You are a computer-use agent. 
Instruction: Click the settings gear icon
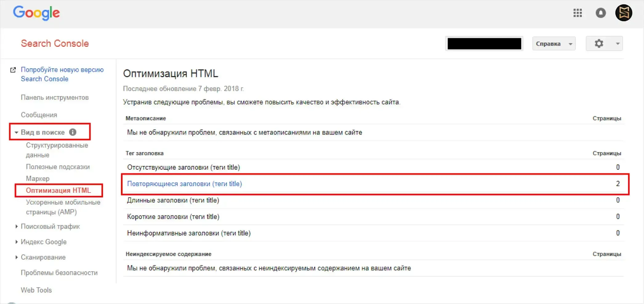(599, 43)
